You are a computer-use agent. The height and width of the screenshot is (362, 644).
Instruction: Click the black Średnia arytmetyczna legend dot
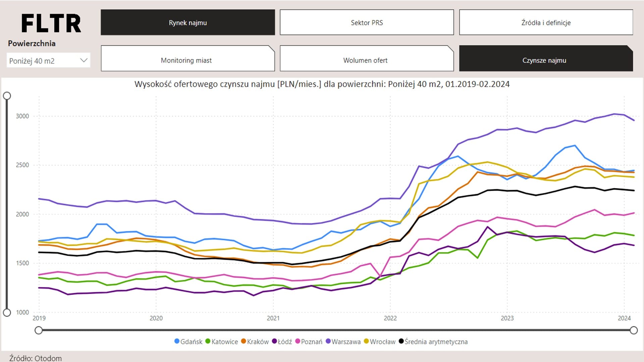[401, 341]
